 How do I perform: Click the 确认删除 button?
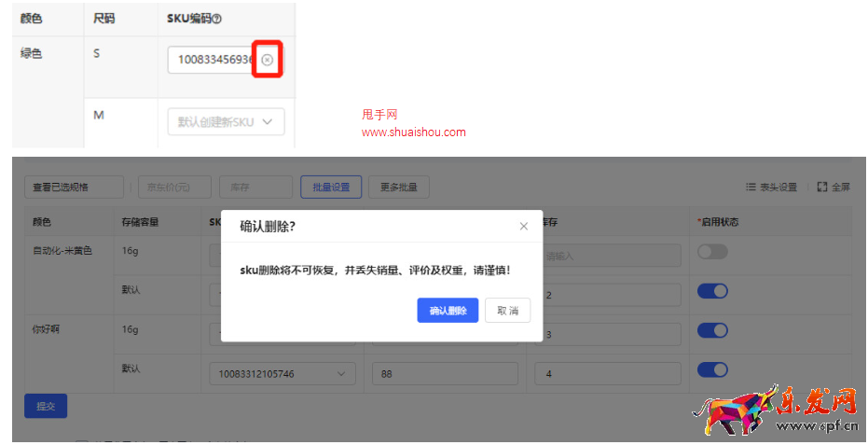448,311
